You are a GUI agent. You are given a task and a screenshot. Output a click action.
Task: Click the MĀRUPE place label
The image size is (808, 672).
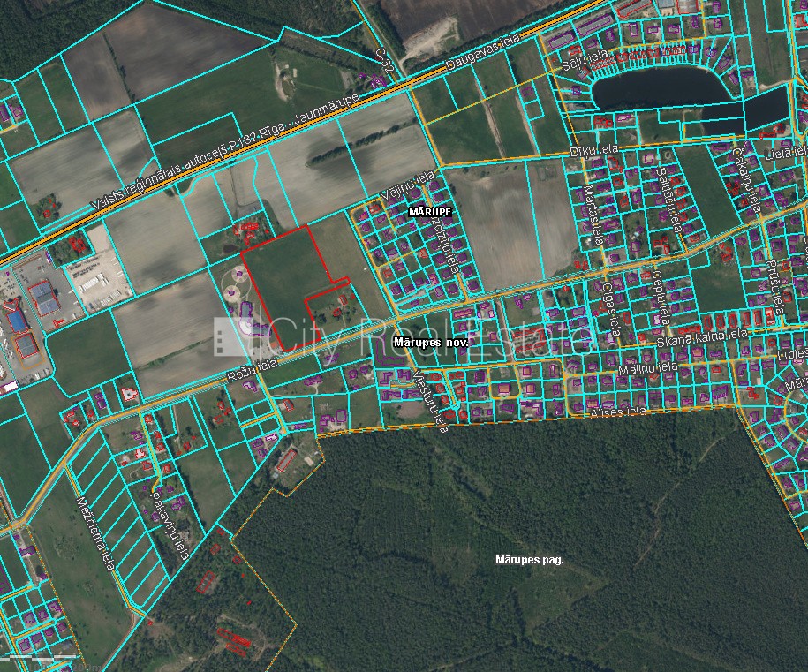pyautogui.click(x=430, y=213)
